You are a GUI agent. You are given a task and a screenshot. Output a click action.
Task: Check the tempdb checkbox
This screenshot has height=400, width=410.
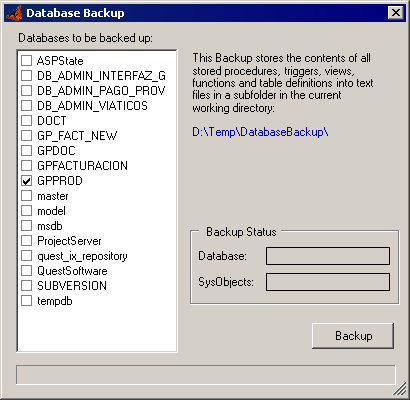coord(26,301)
